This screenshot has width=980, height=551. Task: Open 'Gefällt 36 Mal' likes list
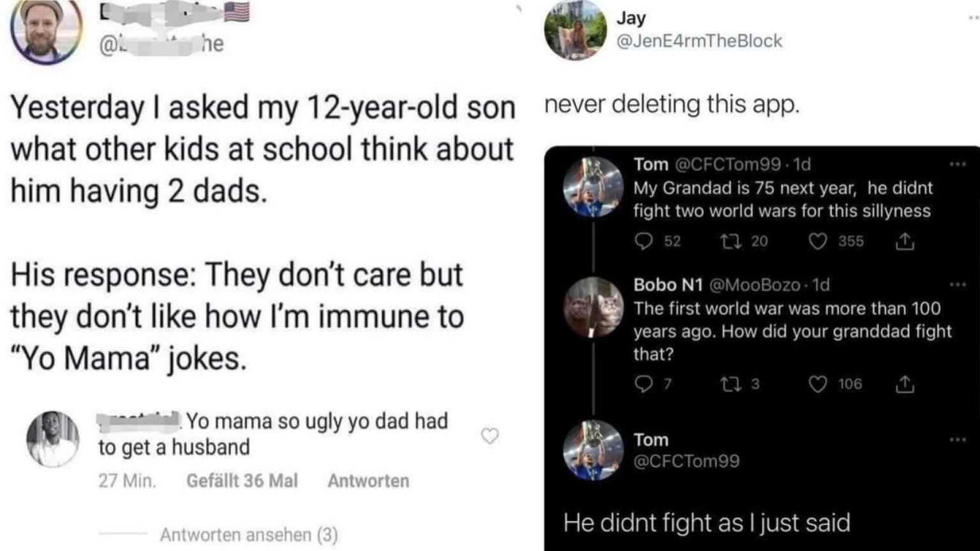click(x=242, y=481)
